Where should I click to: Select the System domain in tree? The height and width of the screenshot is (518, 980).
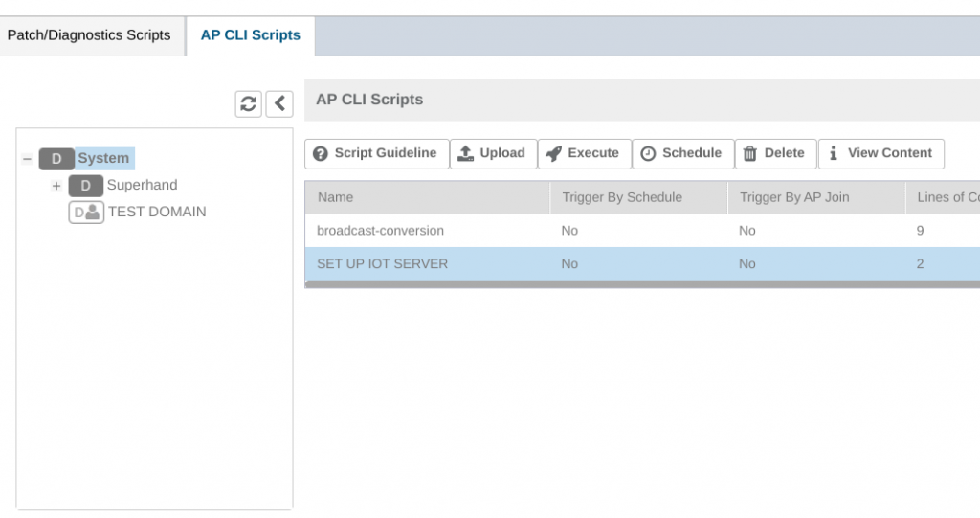coord(103,159)
